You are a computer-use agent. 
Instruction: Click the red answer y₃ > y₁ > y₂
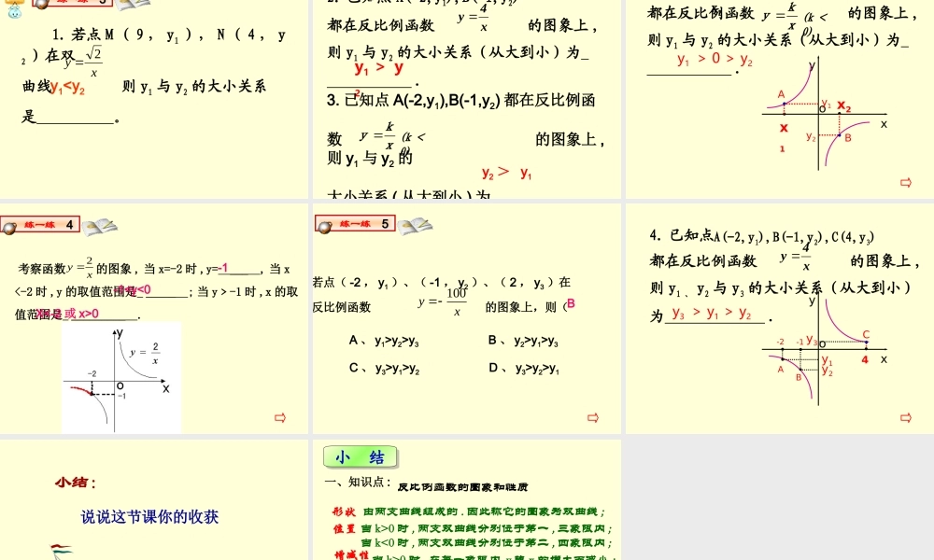711,313
